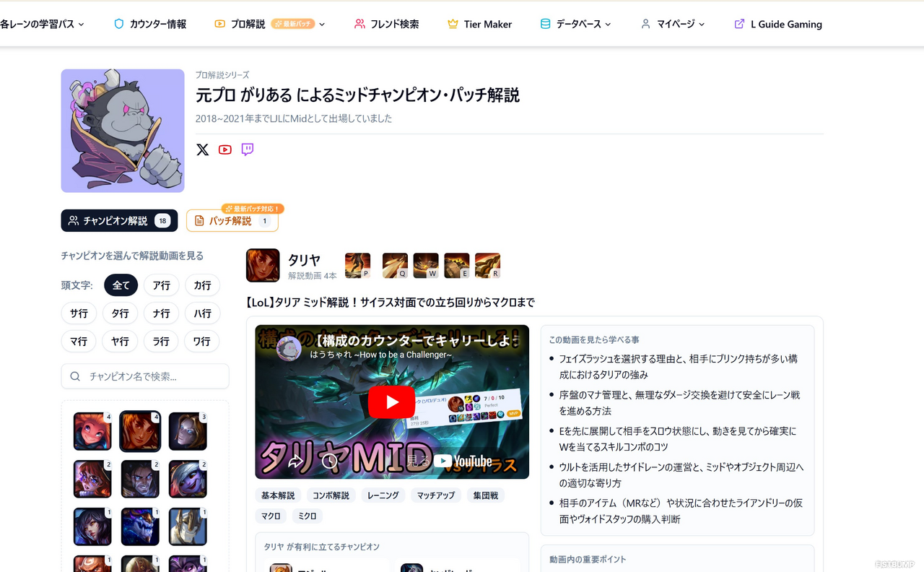This screenshot has height=572, width=924.
Task: Choose the Sylas champion icon in grid
Action: point(140,479)
